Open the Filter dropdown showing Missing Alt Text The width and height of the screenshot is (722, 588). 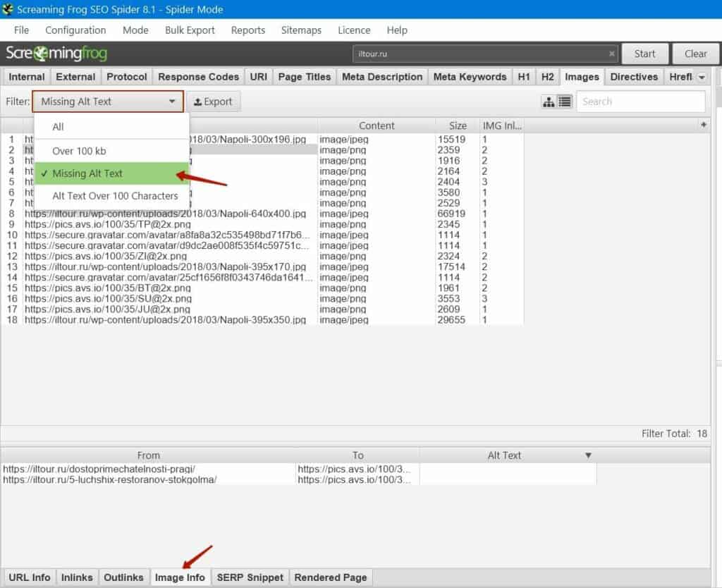pos(108,102)
